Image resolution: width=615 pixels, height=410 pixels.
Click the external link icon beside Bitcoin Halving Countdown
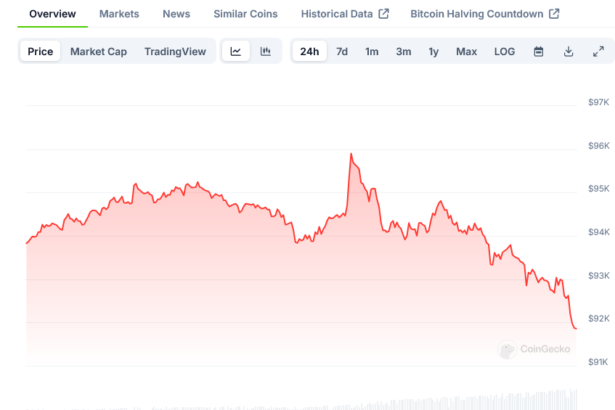tap(555, 14)
